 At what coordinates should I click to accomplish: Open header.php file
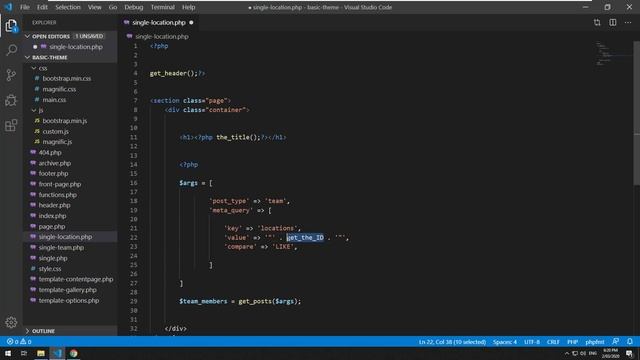(54, 205)
